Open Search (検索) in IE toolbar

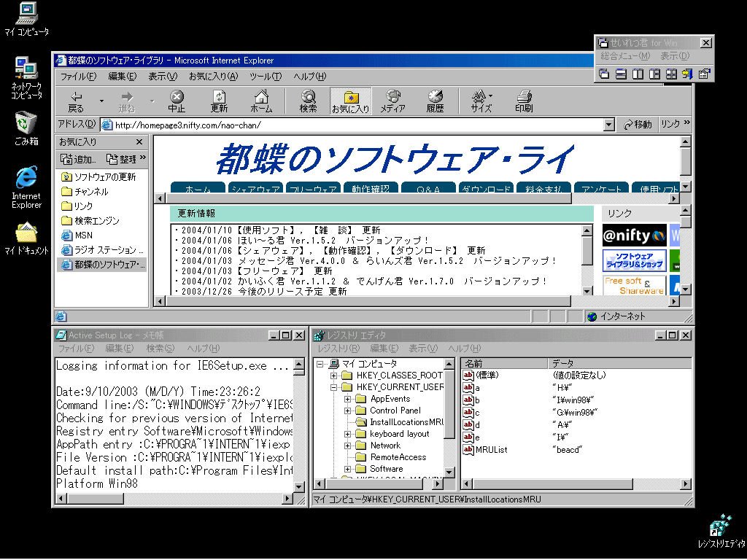tap(309, 101)
